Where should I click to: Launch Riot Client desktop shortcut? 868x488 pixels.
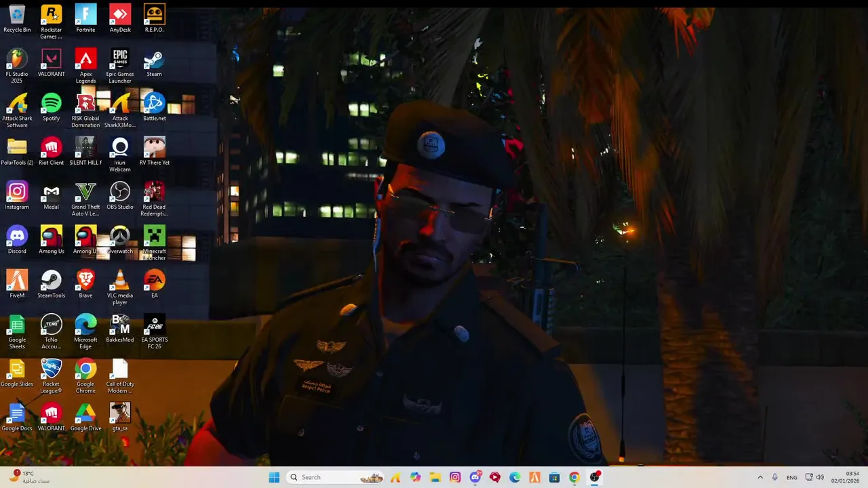52,152
